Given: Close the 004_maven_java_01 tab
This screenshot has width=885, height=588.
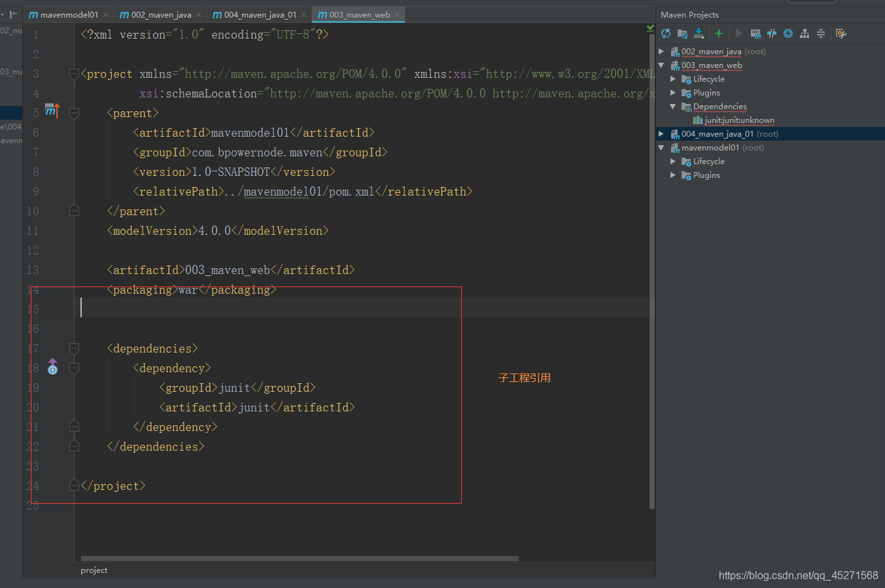Looking at the screenshot, I should click(x=304, y=14).
